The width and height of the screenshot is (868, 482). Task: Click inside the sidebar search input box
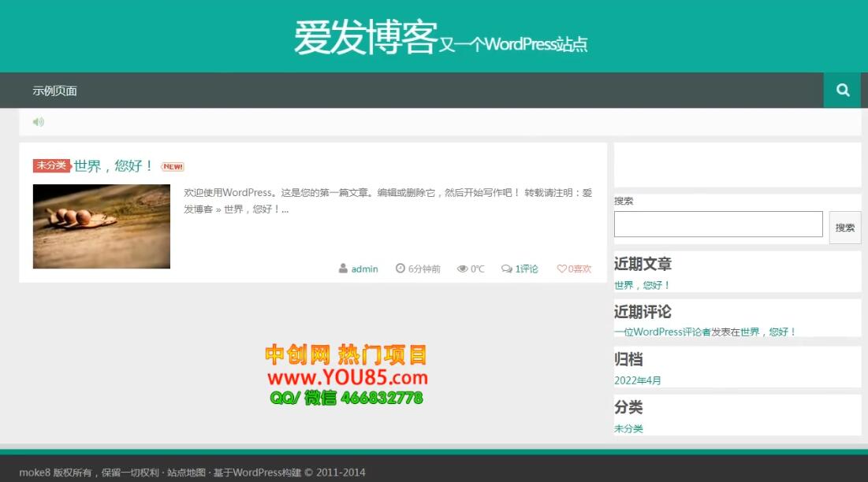[x=717, y=224]
